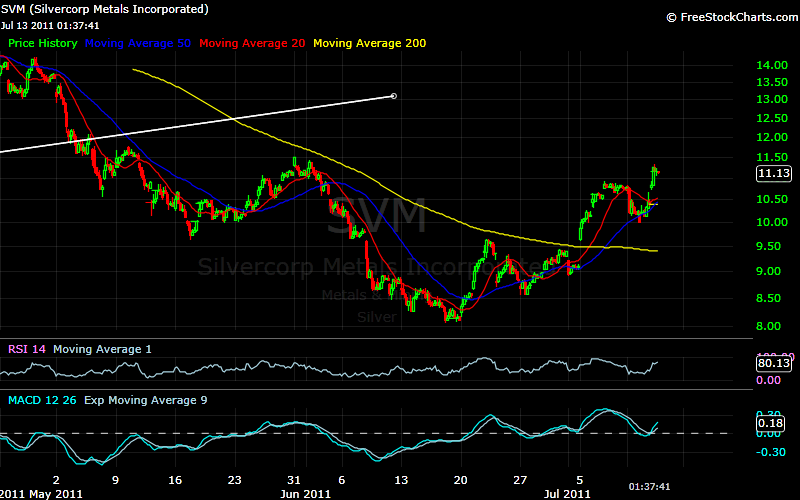Click the MACD value box 0.18
The image size is (800, 500).
click(770, 423)
